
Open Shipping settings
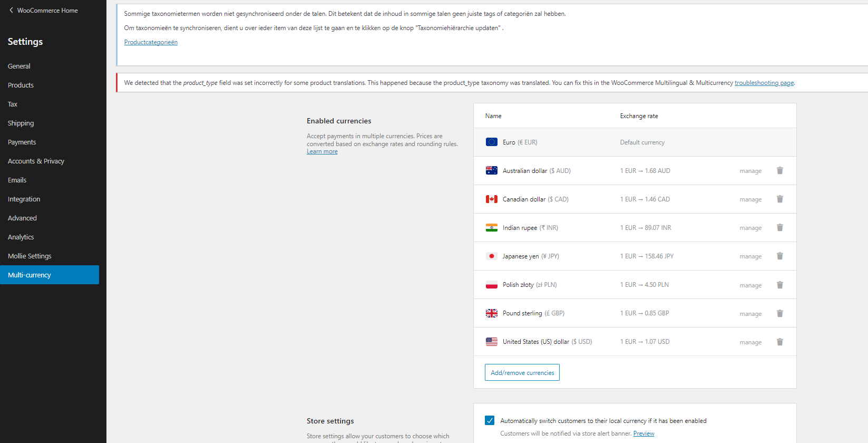21,123
